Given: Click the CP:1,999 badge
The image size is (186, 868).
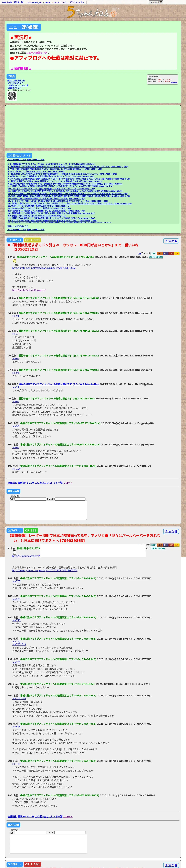Looking at the screenshot, I should pos(32,240).
